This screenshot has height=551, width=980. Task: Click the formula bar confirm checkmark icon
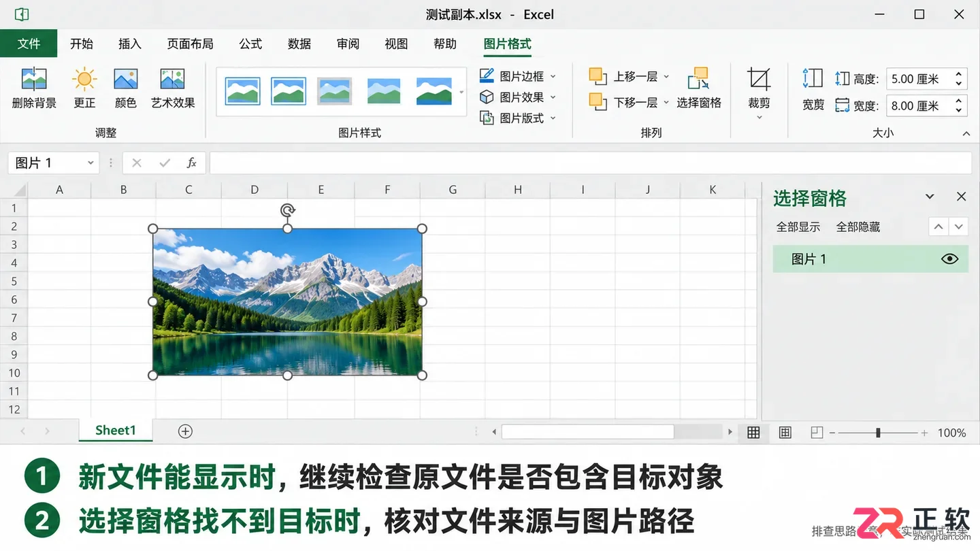[x=165, y=163]
